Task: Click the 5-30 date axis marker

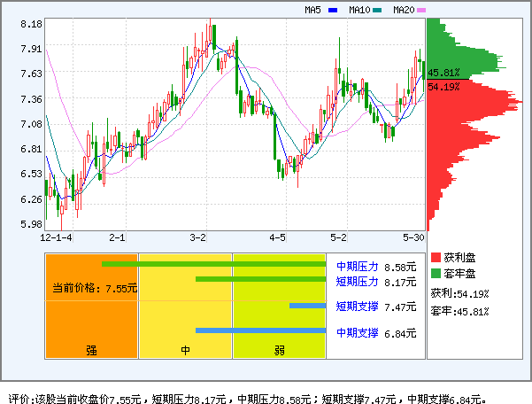Action: [x=412, y=238]
